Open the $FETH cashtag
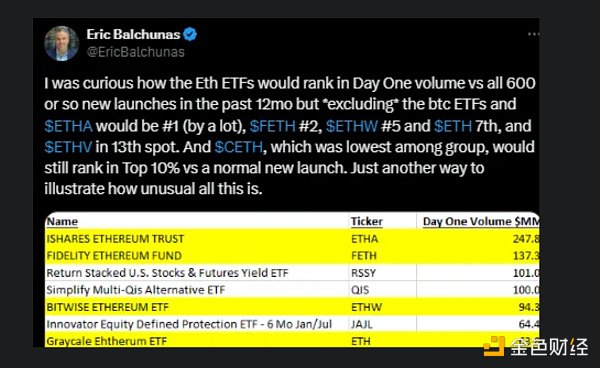Viewport: 600px width, 368px height. tap(272, 126)
